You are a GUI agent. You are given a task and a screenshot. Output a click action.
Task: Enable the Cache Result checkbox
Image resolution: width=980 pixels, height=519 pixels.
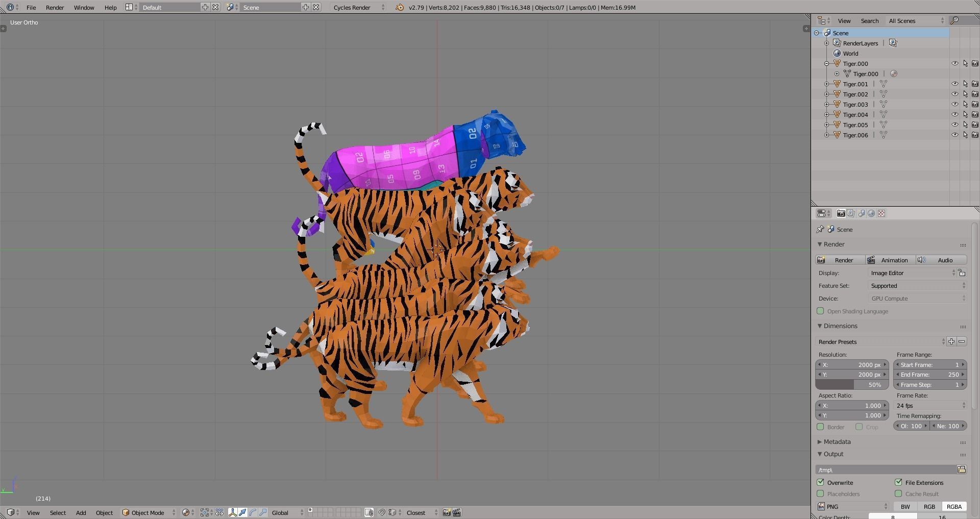pos(898,493)
